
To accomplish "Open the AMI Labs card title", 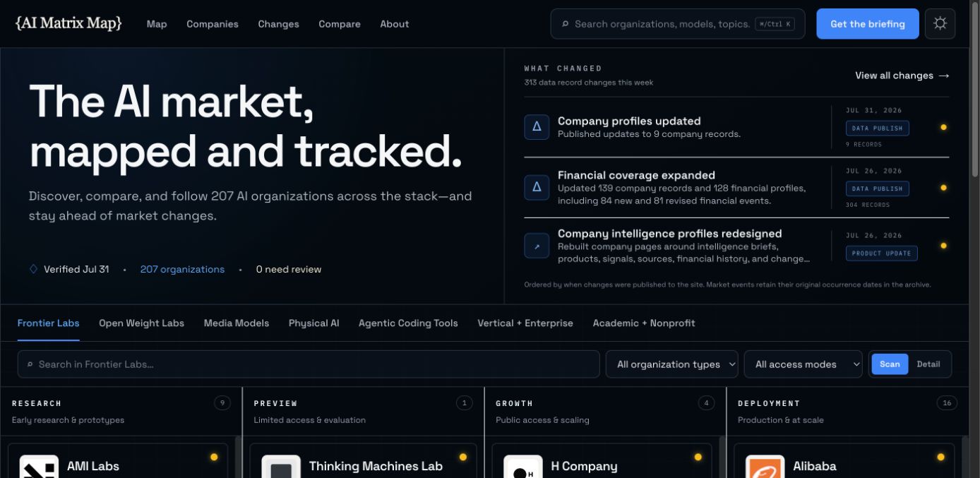I will pos(93,466).
